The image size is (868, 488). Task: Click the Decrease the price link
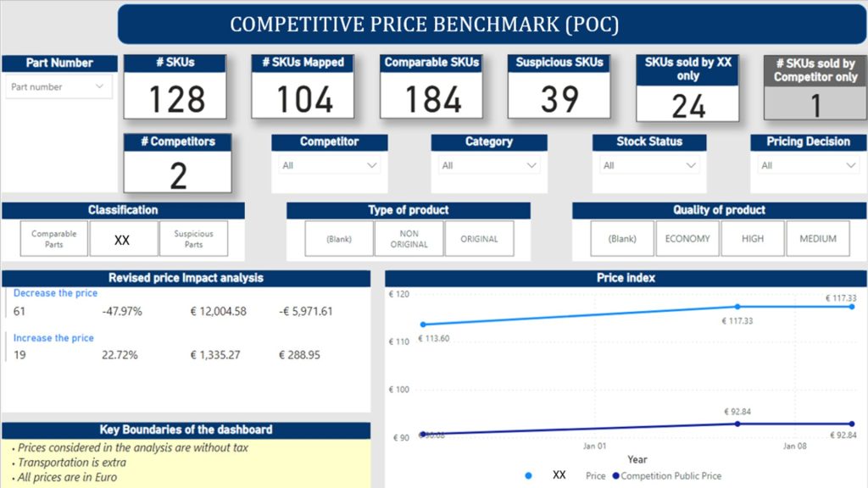click(55, 293)
